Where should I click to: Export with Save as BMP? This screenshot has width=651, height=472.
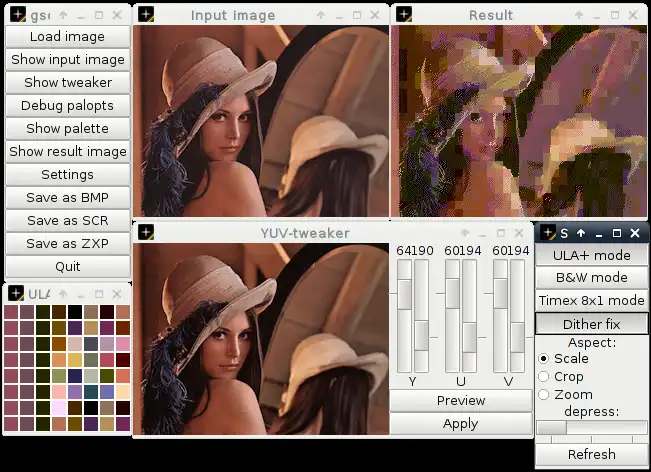point(68,198)
